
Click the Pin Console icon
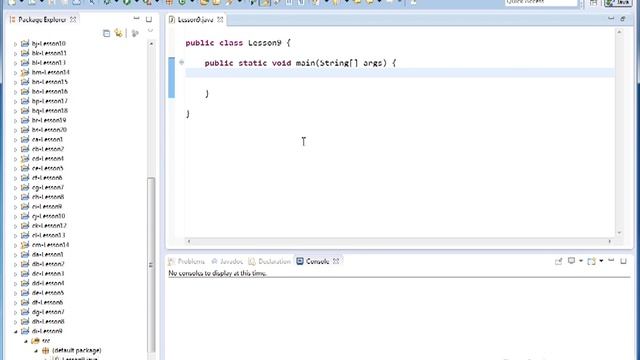558,261
